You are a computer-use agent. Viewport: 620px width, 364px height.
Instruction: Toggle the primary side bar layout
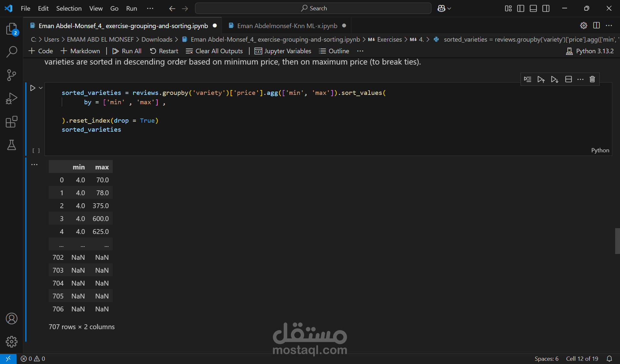tap(521, 8)
